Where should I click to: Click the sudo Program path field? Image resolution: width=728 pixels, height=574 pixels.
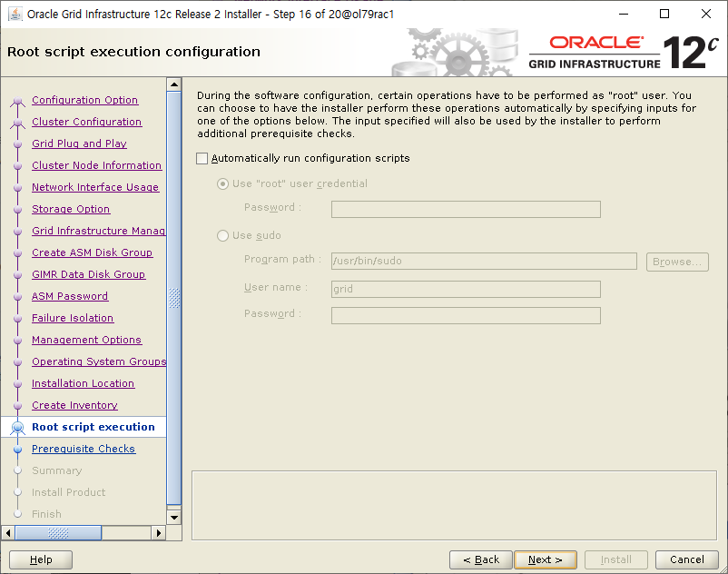click(484, 261)
